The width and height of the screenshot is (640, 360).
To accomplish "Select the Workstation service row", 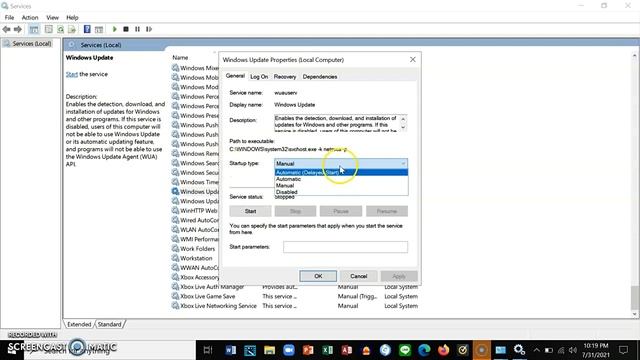I will pyautogui.click(x=196, y=258).
